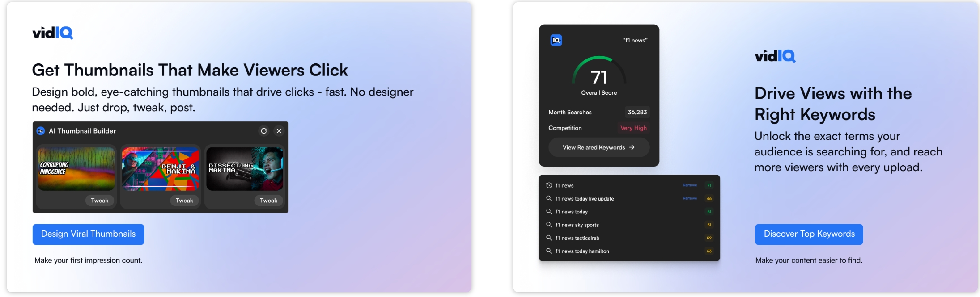Screen dimensions: 980x297
Task: Remove the 'f1 news' keyword entry
Action: pyautogui.click(x=689, y=185)
